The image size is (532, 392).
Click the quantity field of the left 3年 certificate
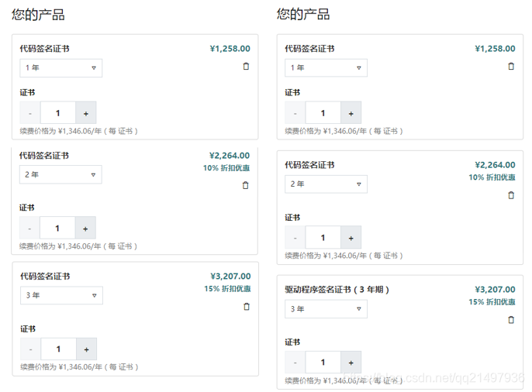57,349
